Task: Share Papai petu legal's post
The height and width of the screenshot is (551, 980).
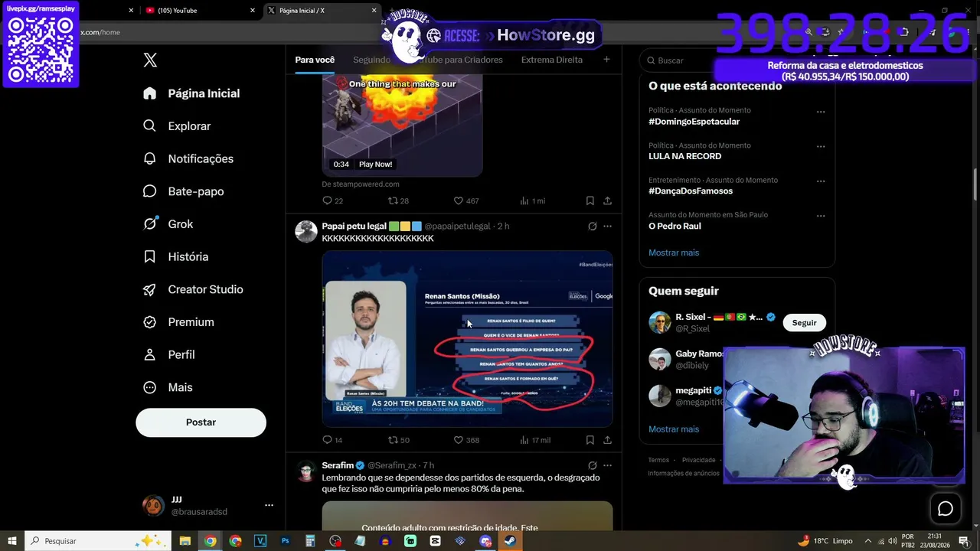Action: (607, 440)
